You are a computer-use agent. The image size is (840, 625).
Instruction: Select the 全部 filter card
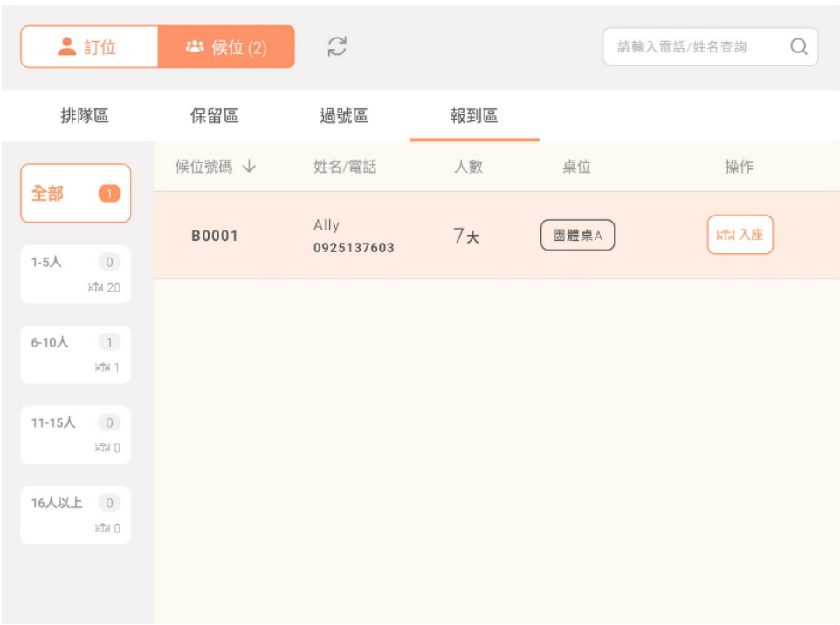tap(76, 194)
